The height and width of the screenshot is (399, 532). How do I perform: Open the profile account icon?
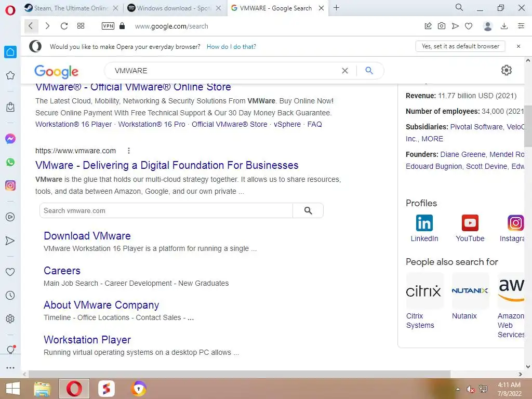[487, 26]
